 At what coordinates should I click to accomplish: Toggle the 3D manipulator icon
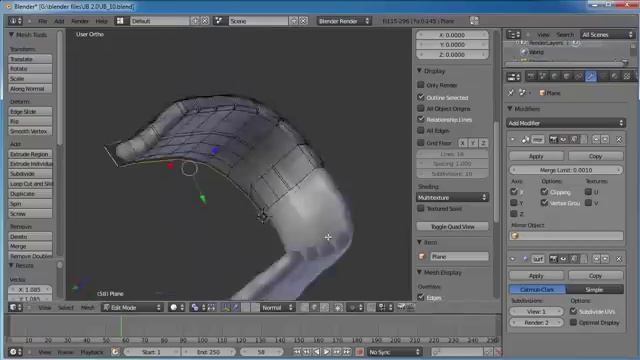[226, 307]
